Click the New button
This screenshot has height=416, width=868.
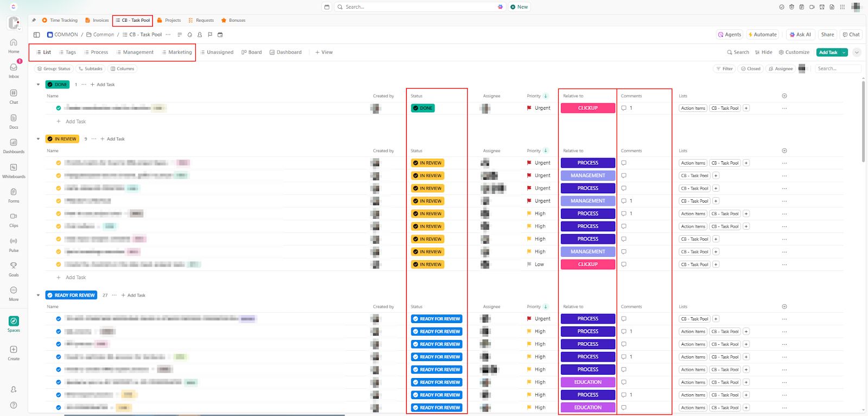point(519,7)
